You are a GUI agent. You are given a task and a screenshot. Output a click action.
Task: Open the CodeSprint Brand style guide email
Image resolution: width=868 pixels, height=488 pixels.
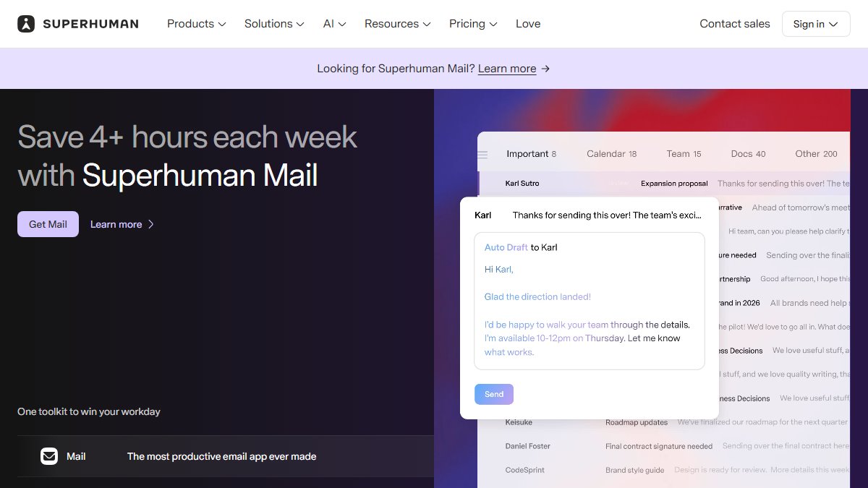point(664,470)
